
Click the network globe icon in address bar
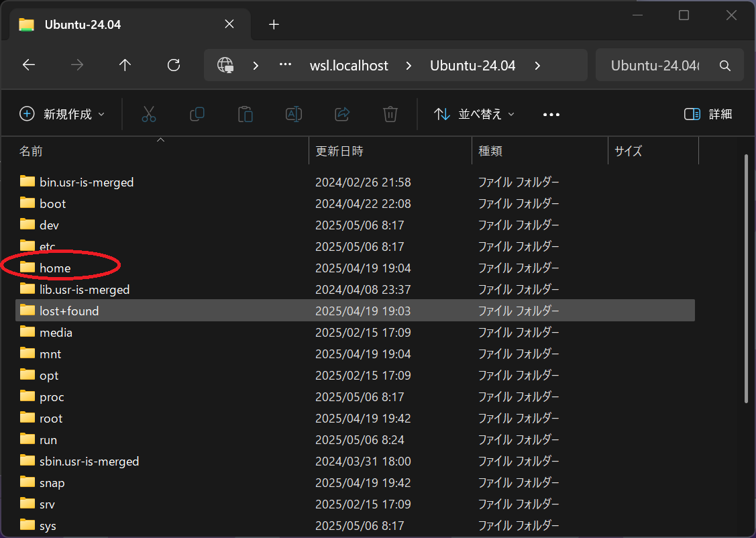point(225,65)
